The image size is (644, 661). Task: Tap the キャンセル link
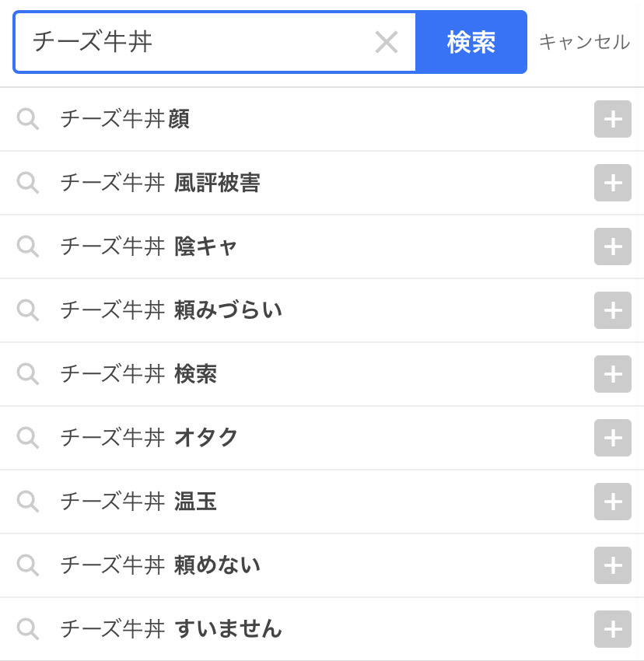[584, 42]
